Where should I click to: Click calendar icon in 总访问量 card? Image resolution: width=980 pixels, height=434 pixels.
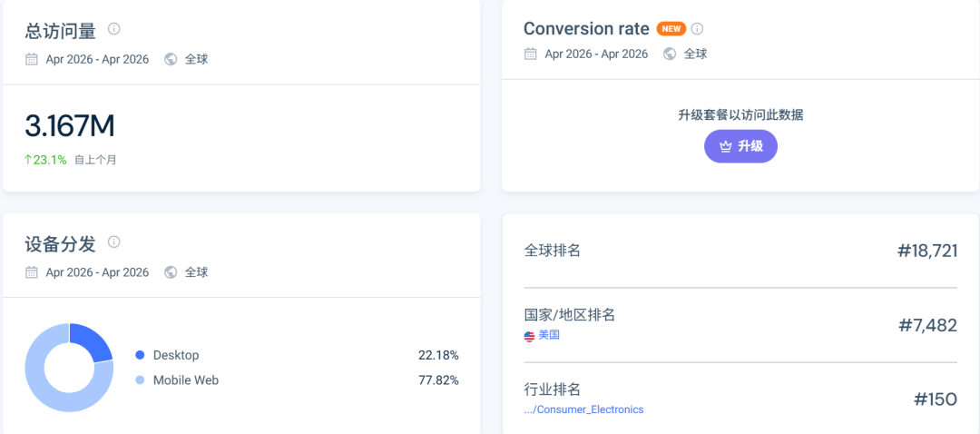pos(31,59)
